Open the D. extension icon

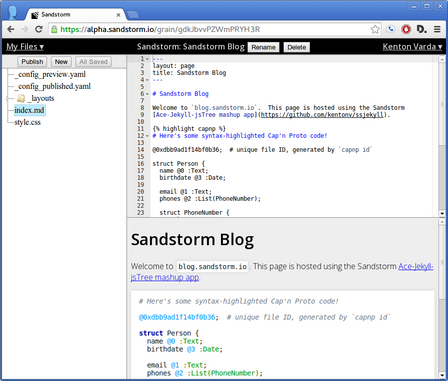coord(421,29)
